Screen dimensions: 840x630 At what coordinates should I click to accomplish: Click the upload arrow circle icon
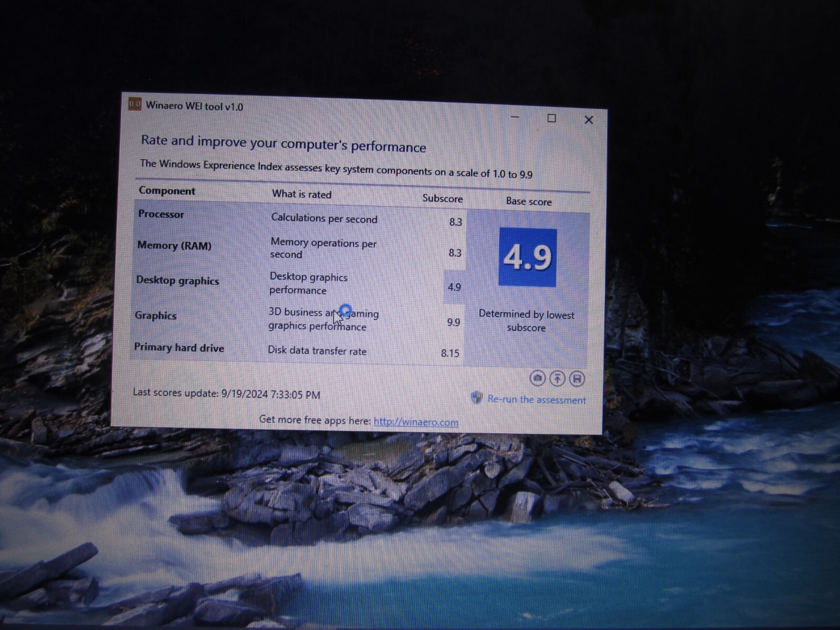point(557,378)
